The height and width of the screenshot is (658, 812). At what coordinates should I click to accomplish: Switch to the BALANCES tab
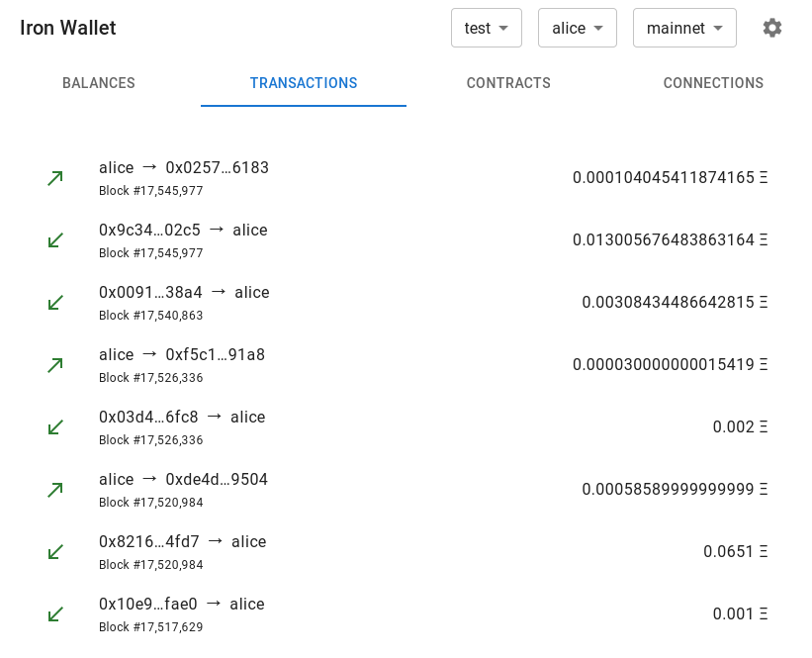[98, 83]
